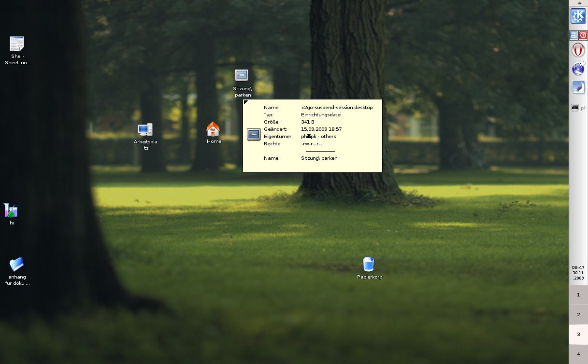Switch to virtual desktop 4

[578, 354]
